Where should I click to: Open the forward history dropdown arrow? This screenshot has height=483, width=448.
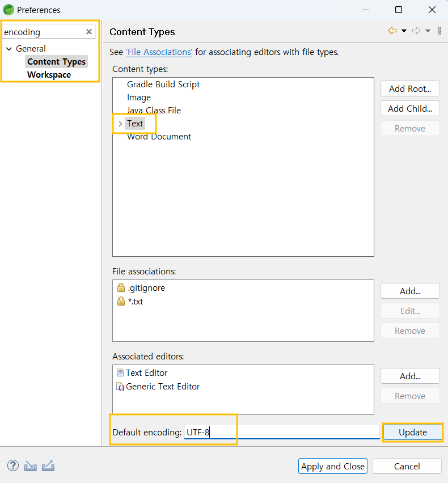tap(428, 31)
